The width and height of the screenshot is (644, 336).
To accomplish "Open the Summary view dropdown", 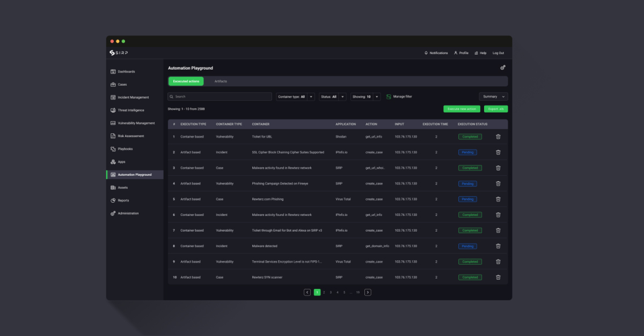I will [493, 95].
